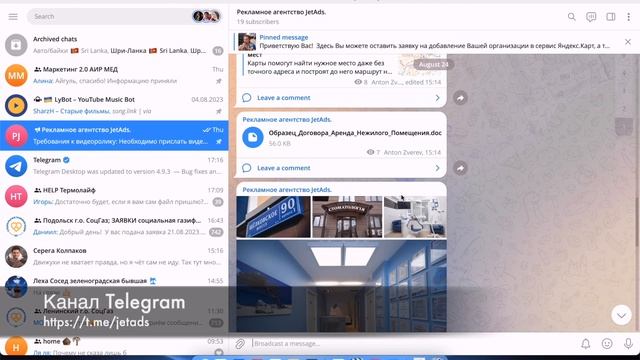Open Archived chats
640x360 pixels.
point(114,45)
